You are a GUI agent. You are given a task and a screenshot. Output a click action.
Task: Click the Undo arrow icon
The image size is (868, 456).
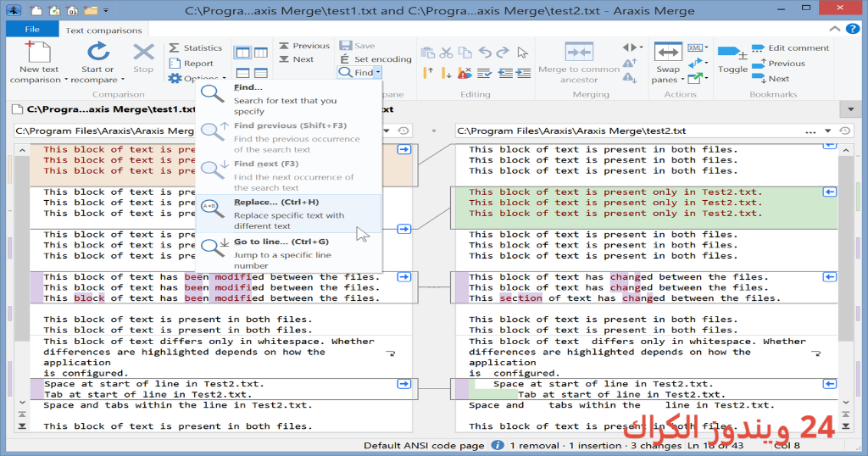(x=485, y=53)
